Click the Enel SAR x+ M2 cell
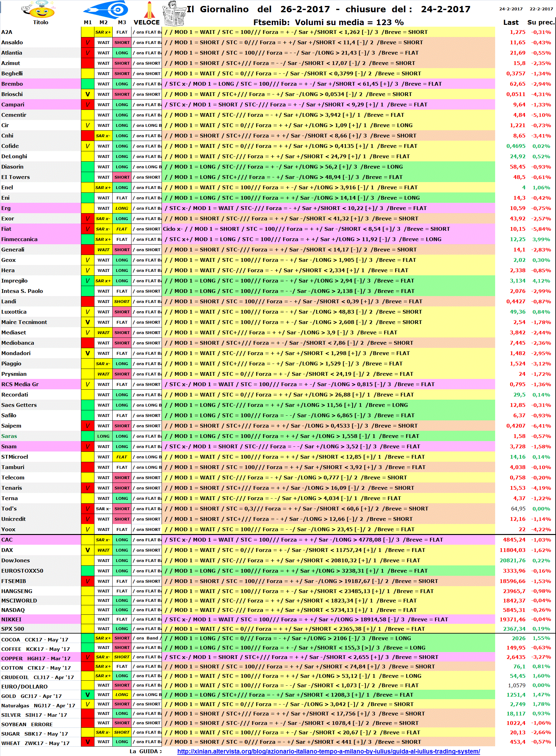The width and height of the screenshot is (556, 756). pos(103,187)
